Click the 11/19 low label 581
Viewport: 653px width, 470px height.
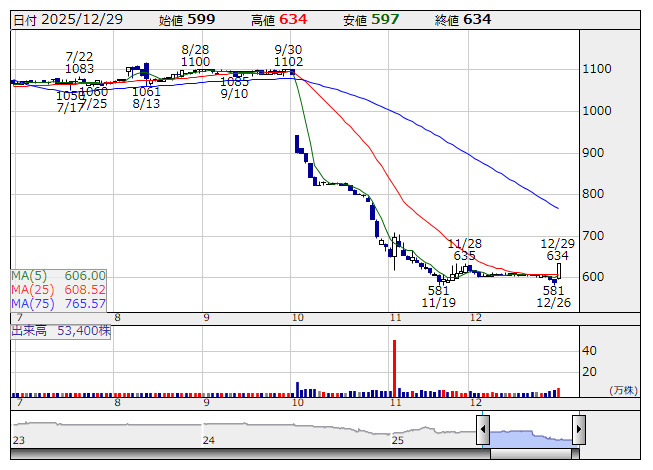coord(438,290)
